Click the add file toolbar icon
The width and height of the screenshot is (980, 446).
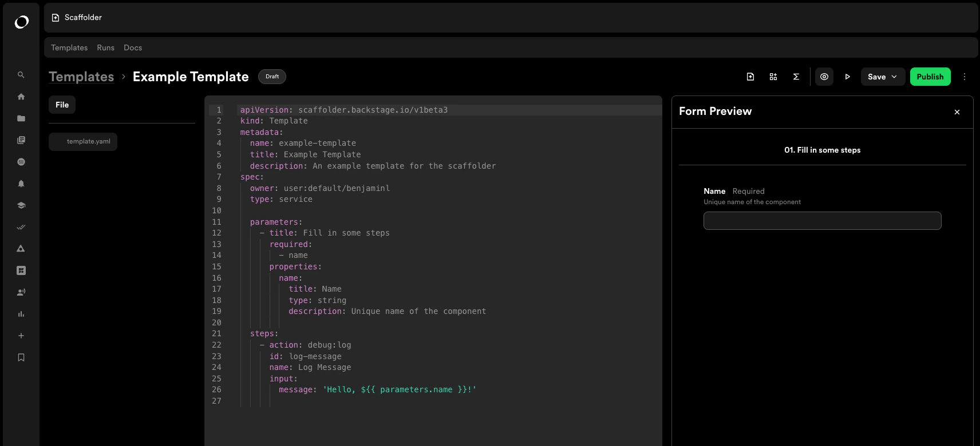coord(750,77)
